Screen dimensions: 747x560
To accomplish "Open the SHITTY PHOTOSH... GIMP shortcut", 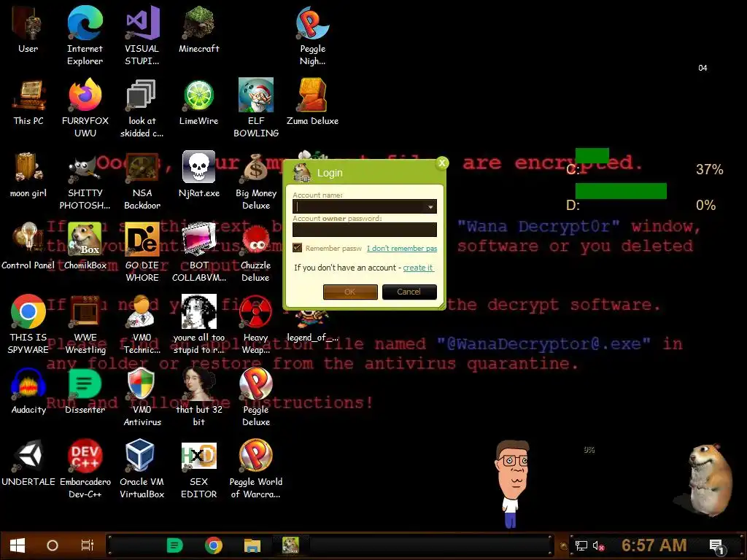I will (x=85, y=181).
